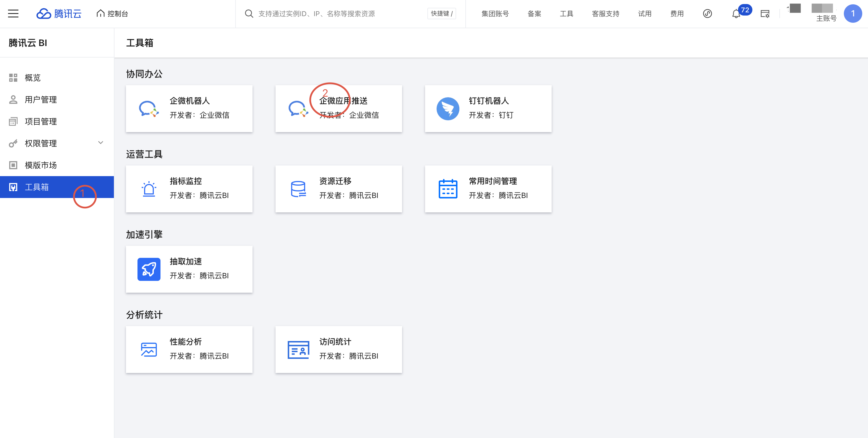868x438 pixels.
Task: Click the extraction acceleration rocket icon
Action: pos(149,269)
